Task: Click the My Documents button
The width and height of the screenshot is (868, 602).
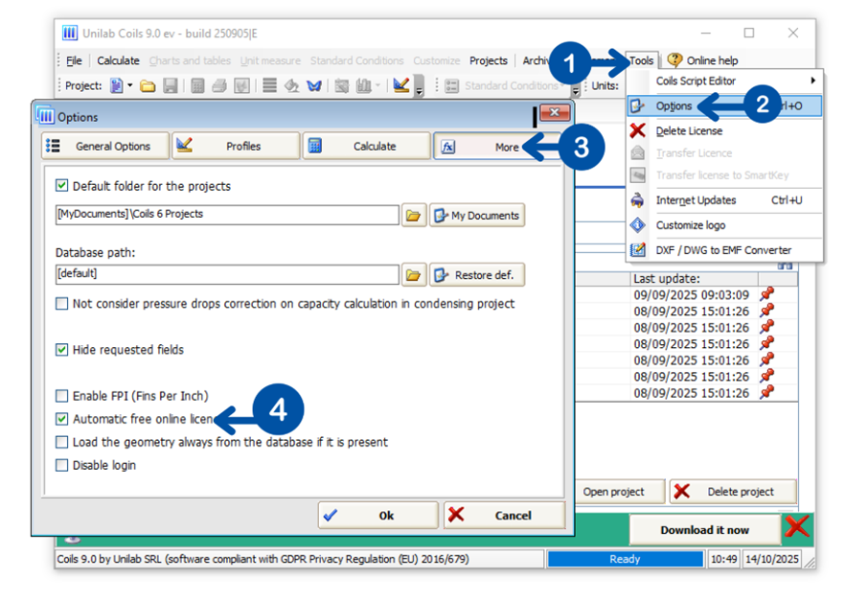Action: pyautogui.click(x=477, y=216)
